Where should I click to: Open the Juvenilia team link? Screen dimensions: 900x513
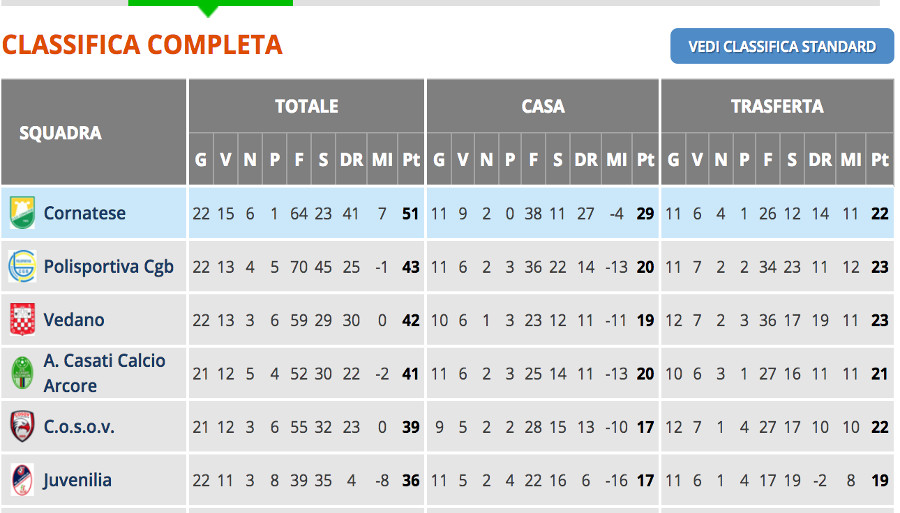click(77, 480)
